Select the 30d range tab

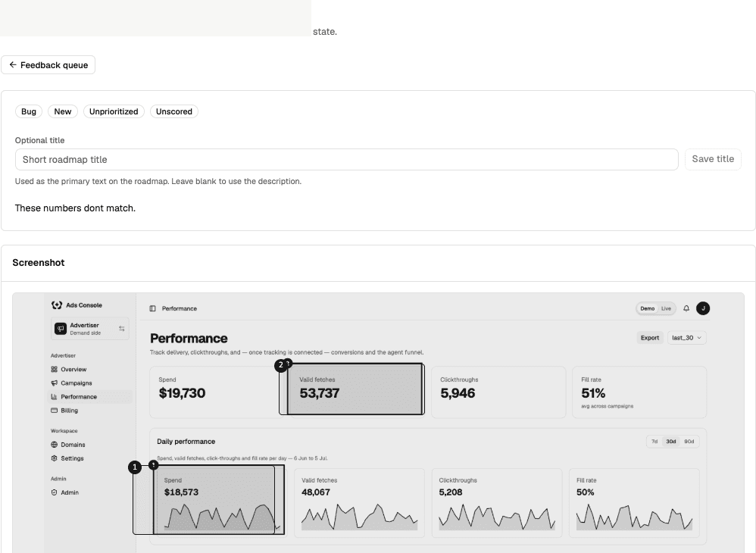670,442
